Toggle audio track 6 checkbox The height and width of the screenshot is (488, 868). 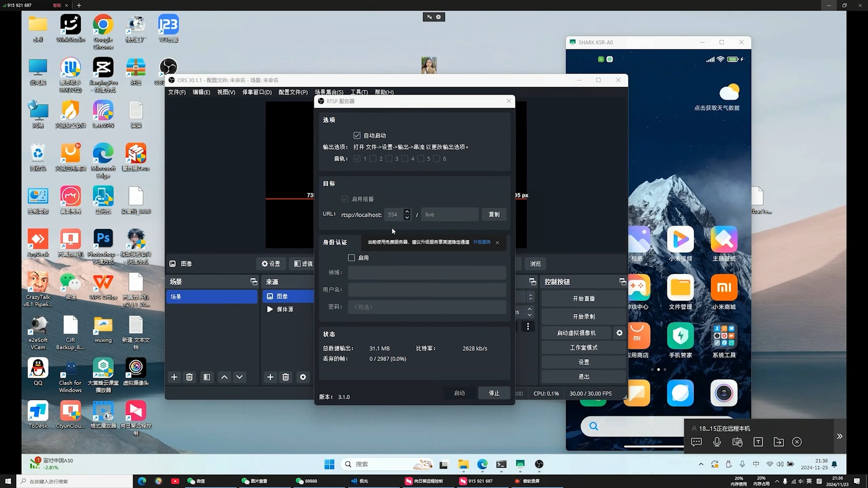click(x=436, y=159)
